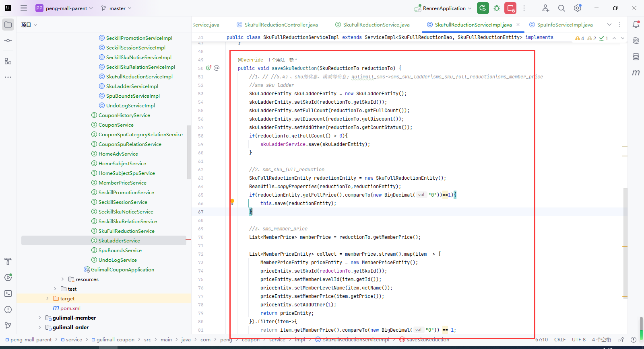Image resolution: width=644 pixels, height=349 pixels.
Task: Switch to SkuFullReductionService.java tab
Action: pyautogui.click(x=372, y=25)
